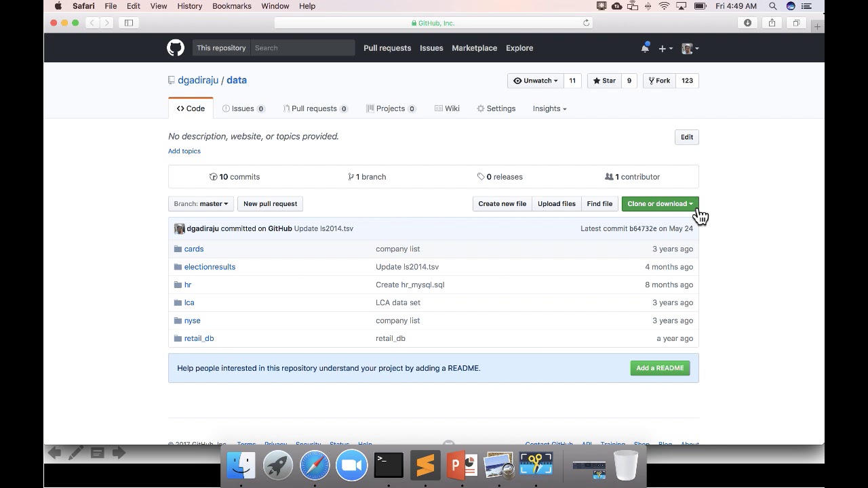View the 1 branch link
This screenshot has width=868, height=488.
point(367,177)
